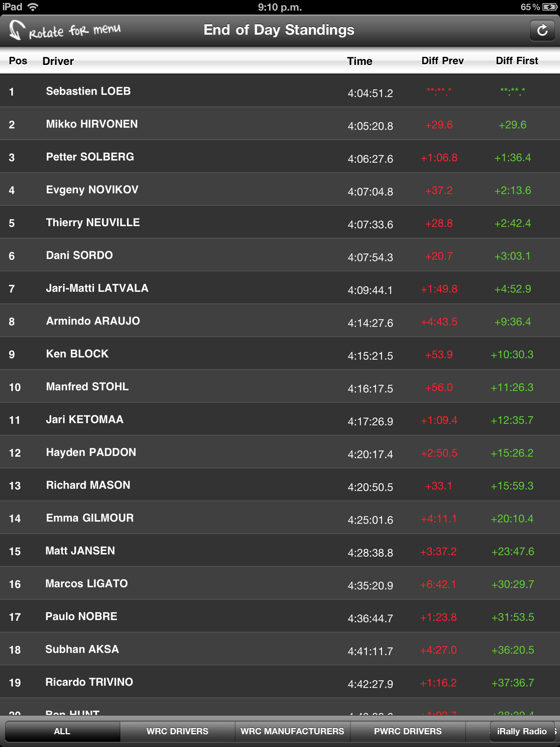Select the WRC MANUFACTURERS tab
Viewport: 560px width, 747px height.
(x=292, y=731)
